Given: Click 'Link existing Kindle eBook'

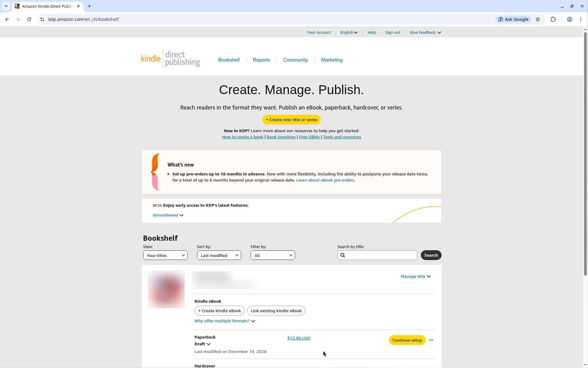Looking at the screenshot, I should tap(276, 311).
